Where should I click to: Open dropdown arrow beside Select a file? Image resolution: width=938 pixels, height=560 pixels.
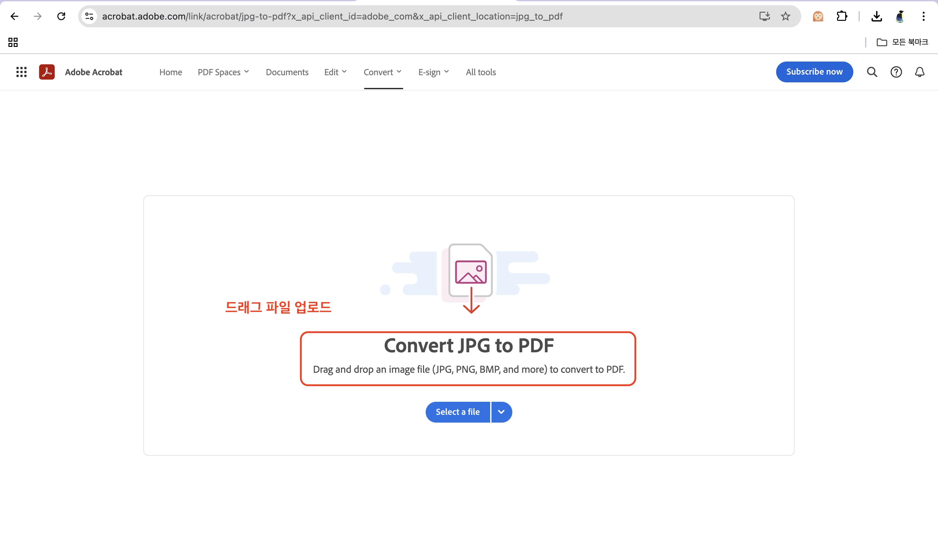coord(501,412)
